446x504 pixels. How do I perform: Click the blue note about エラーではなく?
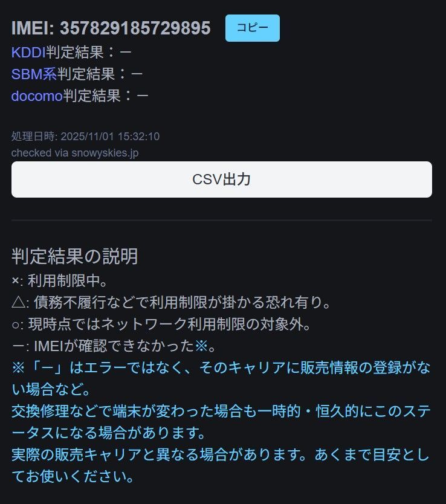point(221,378)
